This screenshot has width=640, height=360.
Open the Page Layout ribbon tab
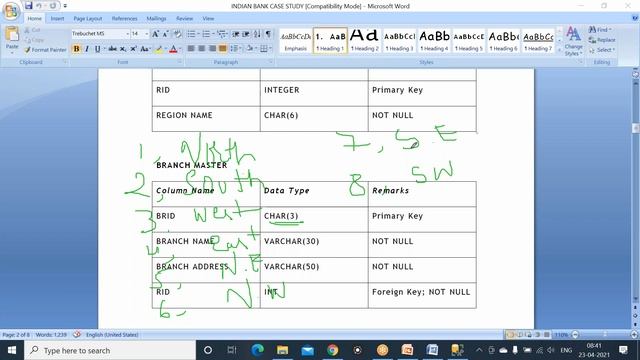[x=88, y=18]
